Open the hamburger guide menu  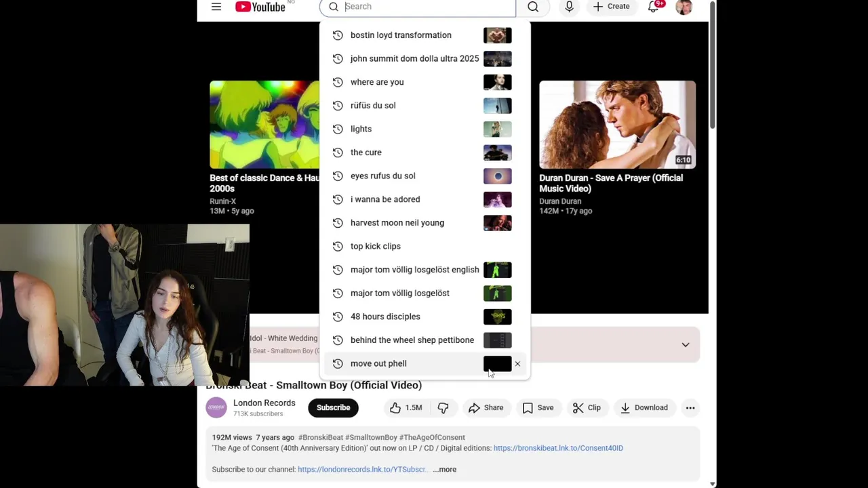[x=216, y=7]
